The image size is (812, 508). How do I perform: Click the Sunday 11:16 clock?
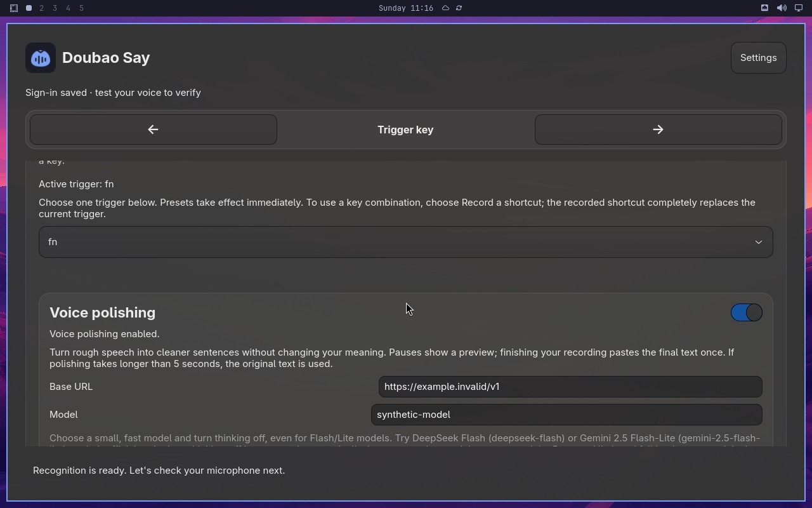coord(406,8)
